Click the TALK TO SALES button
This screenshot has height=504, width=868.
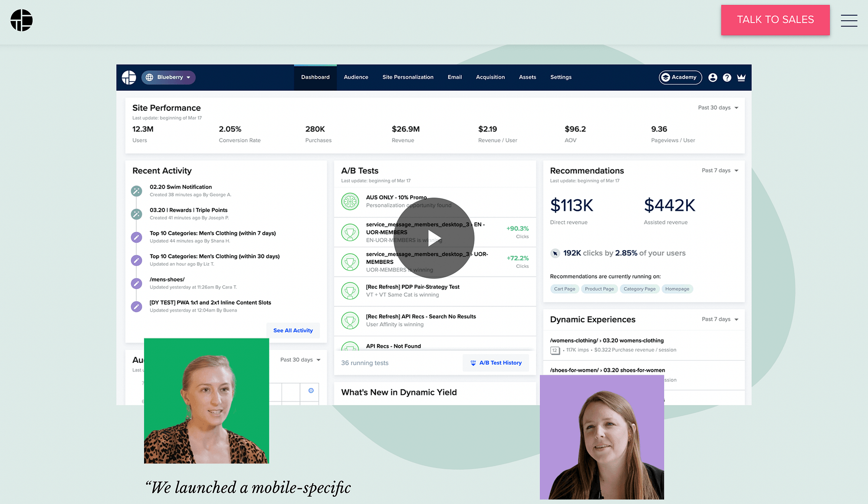776,20
